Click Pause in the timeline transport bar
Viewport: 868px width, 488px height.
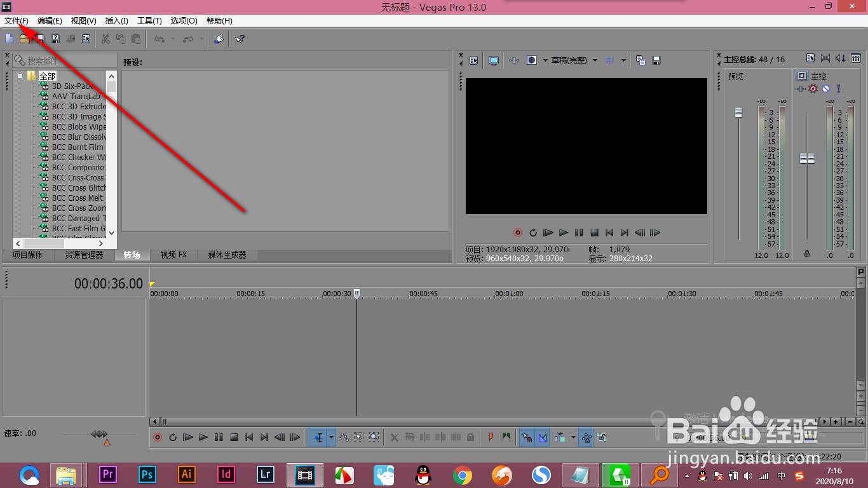(219, 437)
